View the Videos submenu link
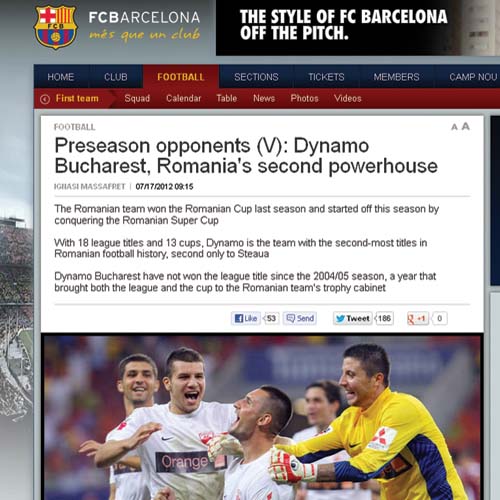Viewport: 500px width, 500px height. tap(348, 98)
